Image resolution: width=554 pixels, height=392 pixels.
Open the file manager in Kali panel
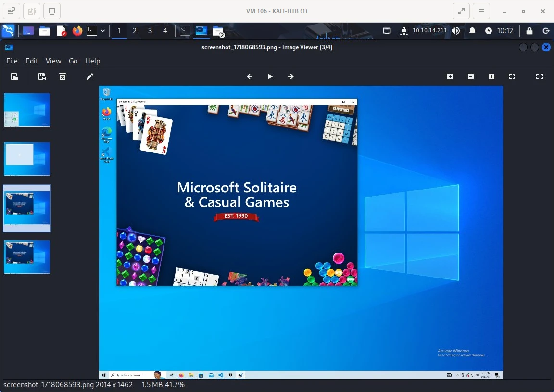coord(45,31)
